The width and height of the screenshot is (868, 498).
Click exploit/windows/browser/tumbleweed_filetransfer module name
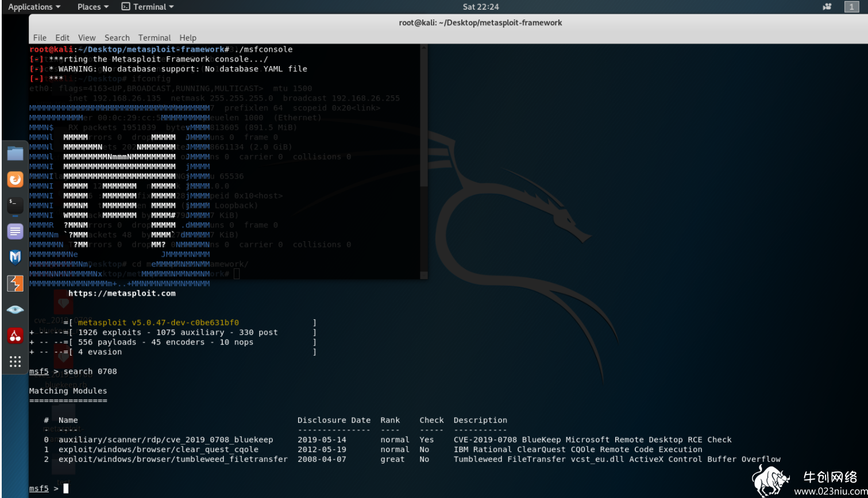point(173,459)
